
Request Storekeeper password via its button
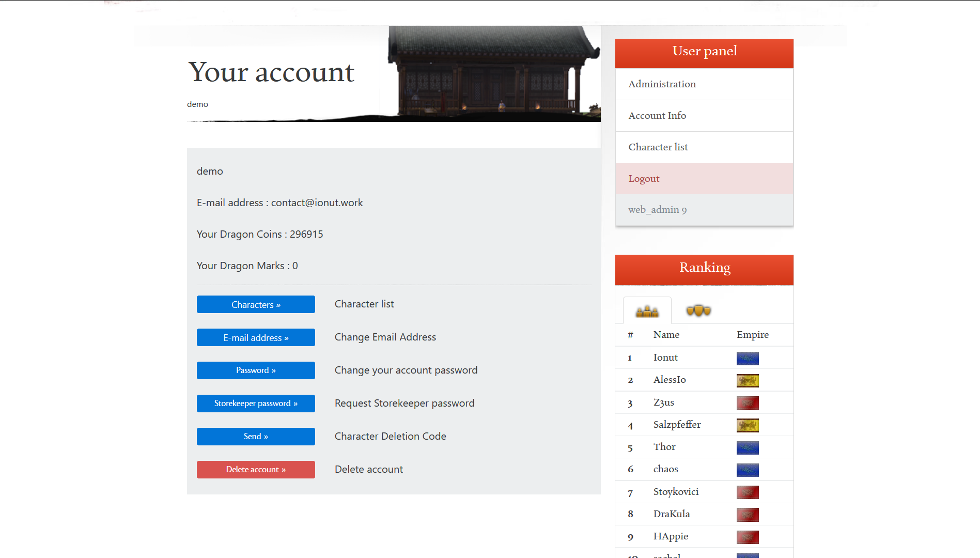(x=255, y=404)
